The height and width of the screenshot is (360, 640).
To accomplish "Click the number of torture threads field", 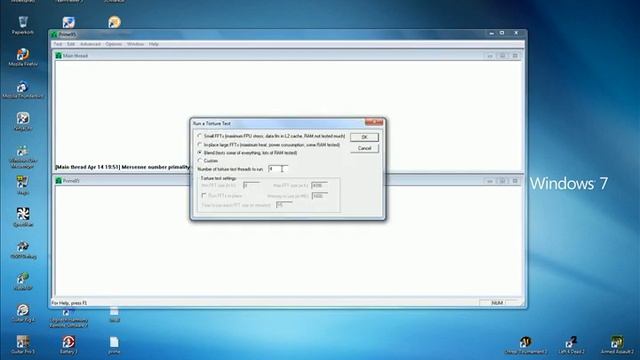I will 278,169.
